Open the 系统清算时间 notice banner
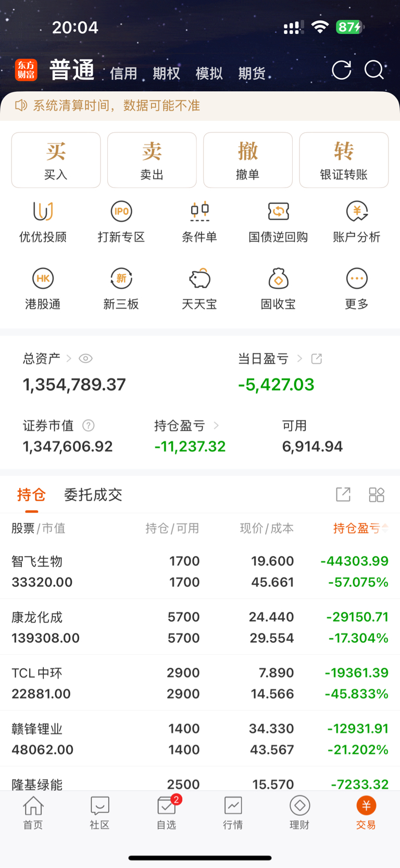 [x=200, y=106]
